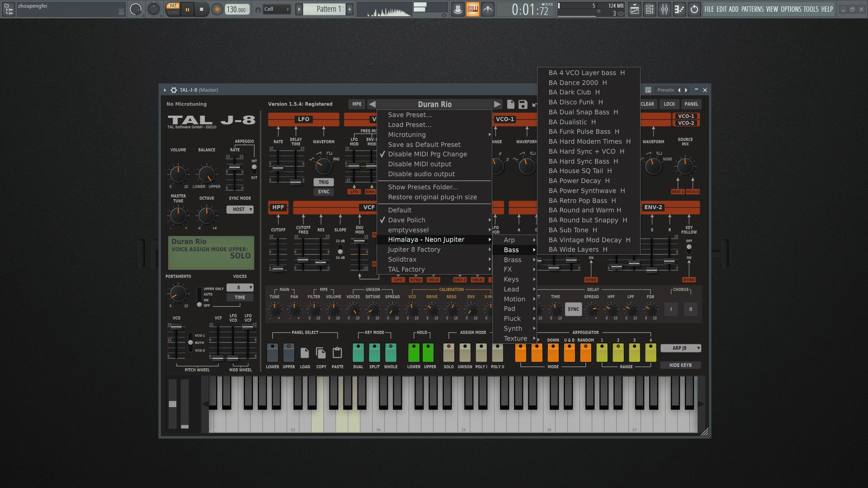The height and width of the screenshot is (488, 868).
Task: Click the LOCK button
Action: pos(669,104)
